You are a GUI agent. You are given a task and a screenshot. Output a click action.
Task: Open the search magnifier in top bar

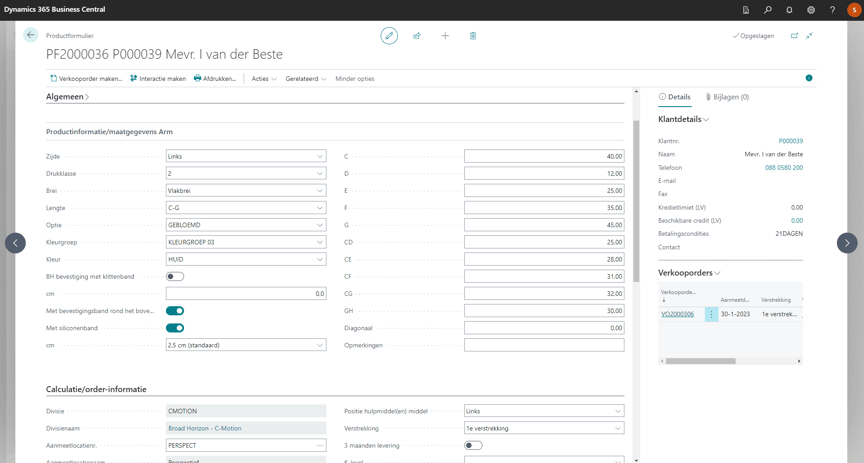(768, 10)
